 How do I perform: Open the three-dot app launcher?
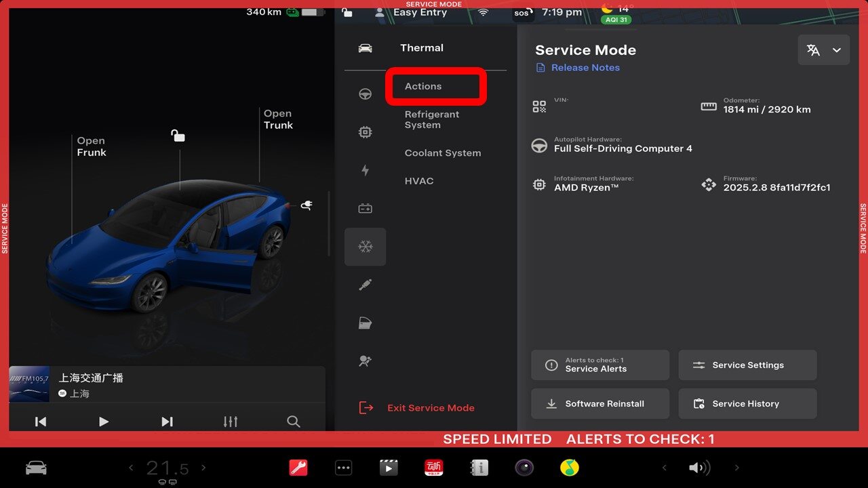pos(344,468)
